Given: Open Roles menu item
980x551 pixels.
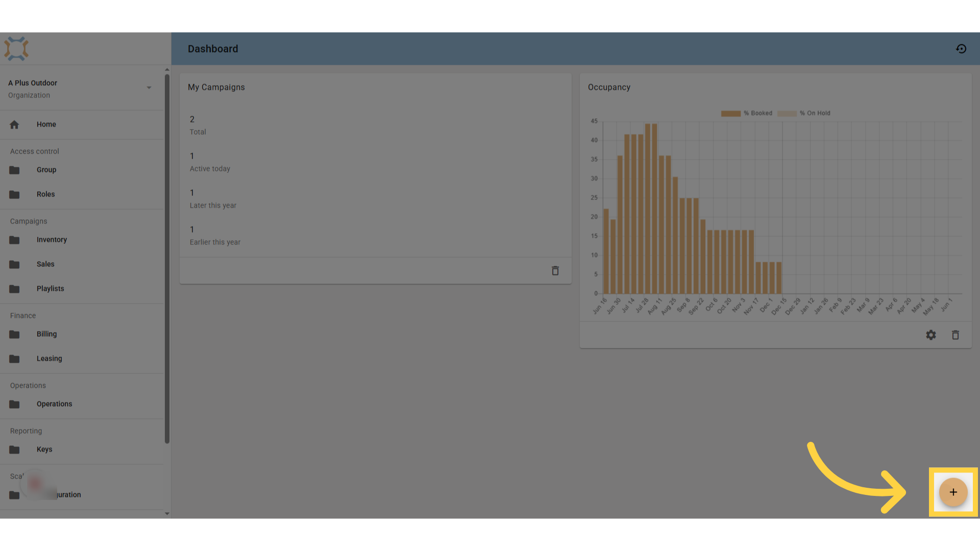Looking at the screenshot, I should [82, 194].
